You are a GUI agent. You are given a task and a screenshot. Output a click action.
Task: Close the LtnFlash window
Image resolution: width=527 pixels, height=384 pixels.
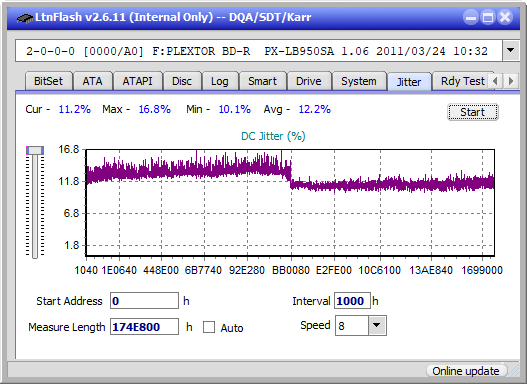coord(505,17)
